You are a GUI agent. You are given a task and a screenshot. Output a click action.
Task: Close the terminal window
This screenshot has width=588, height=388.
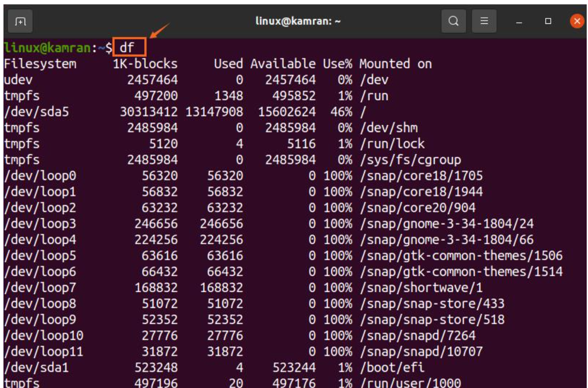576,21
